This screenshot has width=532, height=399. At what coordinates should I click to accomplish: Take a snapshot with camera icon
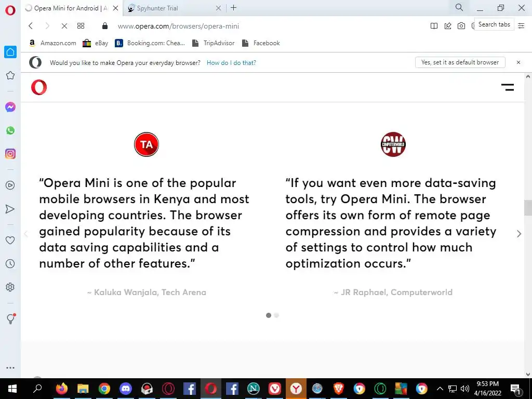pos(461,26)
